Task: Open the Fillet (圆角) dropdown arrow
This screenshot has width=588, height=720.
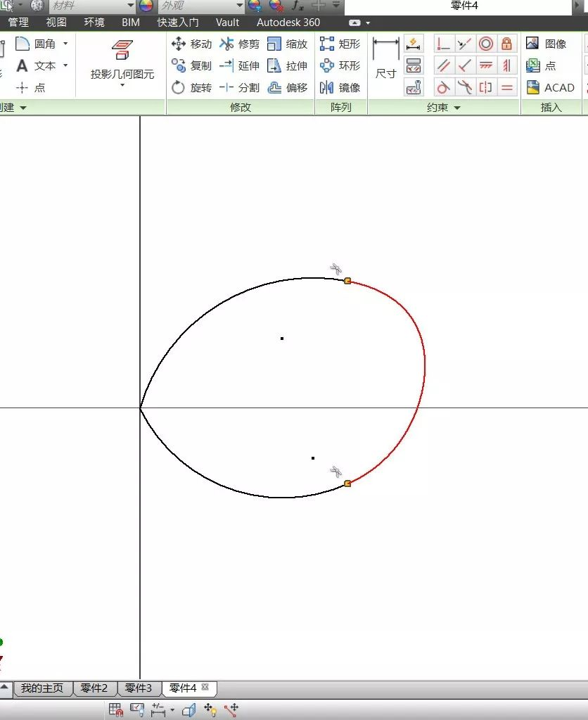Action: click(x=65, y=44)
